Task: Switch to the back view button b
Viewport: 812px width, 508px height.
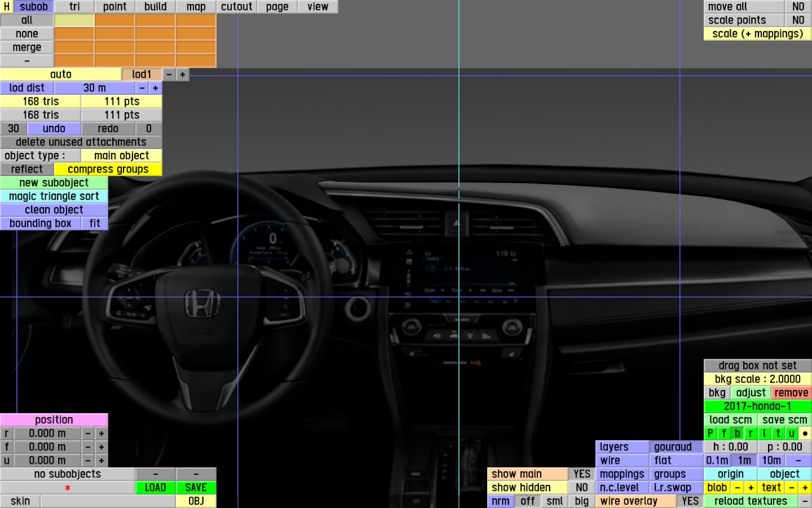Action: pyautogui.click(x=738, y=433)
